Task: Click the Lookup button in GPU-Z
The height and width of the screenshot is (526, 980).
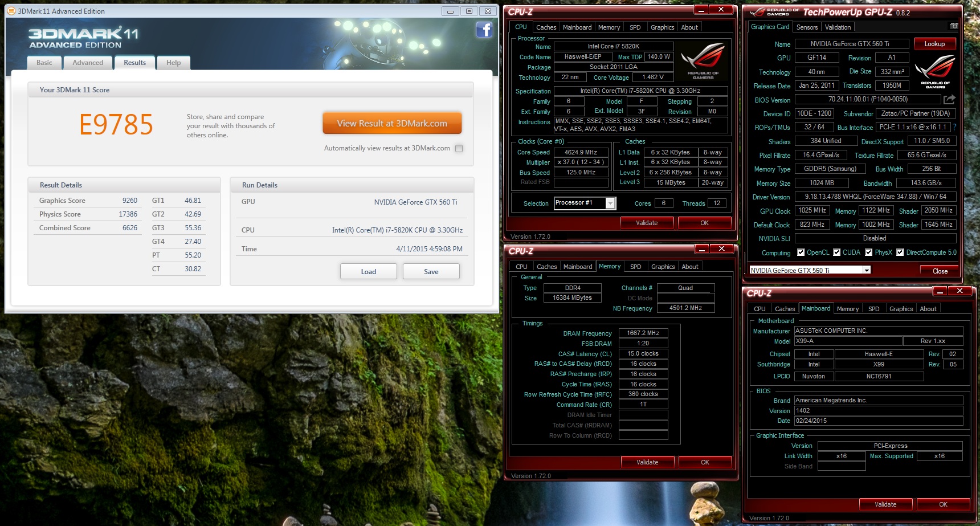Action: (x=934, y=44)
